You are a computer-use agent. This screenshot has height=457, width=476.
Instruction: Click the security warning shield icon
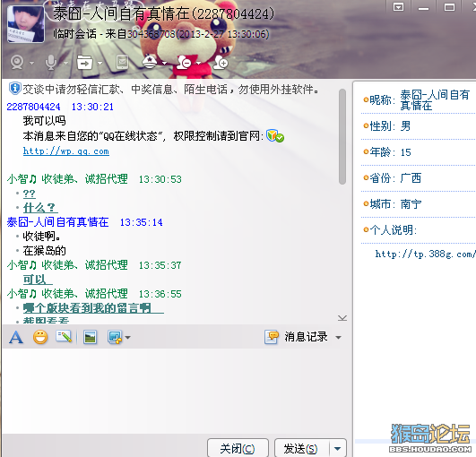(x=14, y=89)
